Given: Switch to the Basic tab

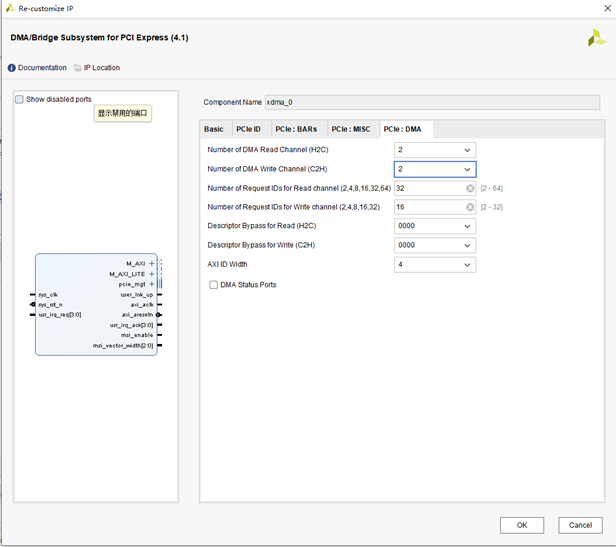Looking at the screenshot, I should coord(214,129).
